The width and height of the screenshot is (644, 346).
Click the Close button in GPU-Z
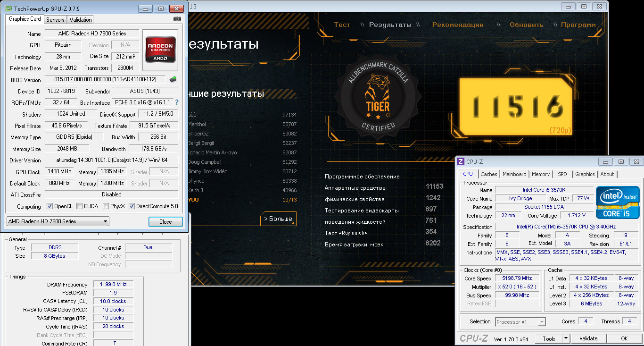[165, 222]
